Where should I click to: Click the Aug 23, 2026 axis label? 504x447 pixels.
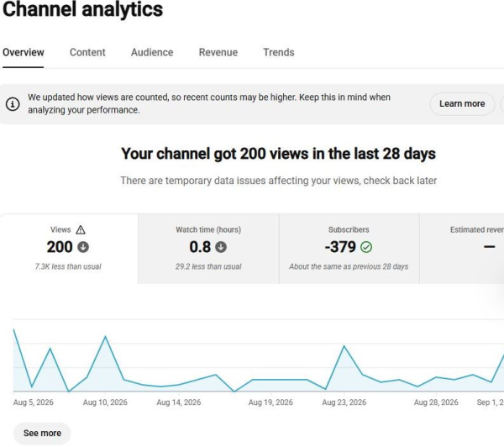344,402
